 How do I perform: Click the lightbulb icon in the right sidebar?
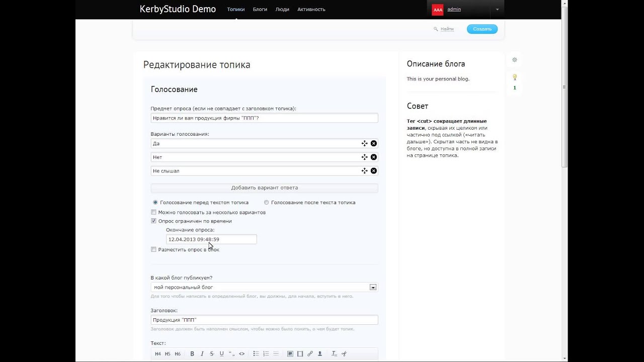point(514,77)
